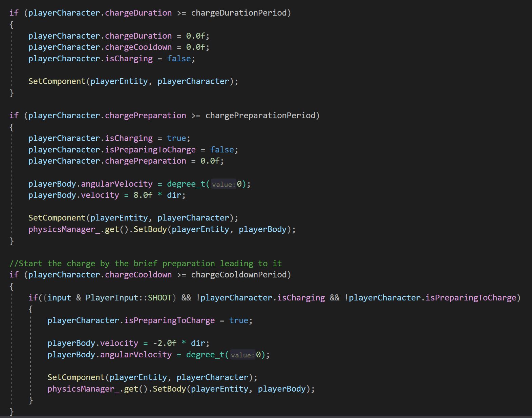Click the chargePreparationPeriod identifier
The image size is (532, 418).
click(x=260, y=116)
